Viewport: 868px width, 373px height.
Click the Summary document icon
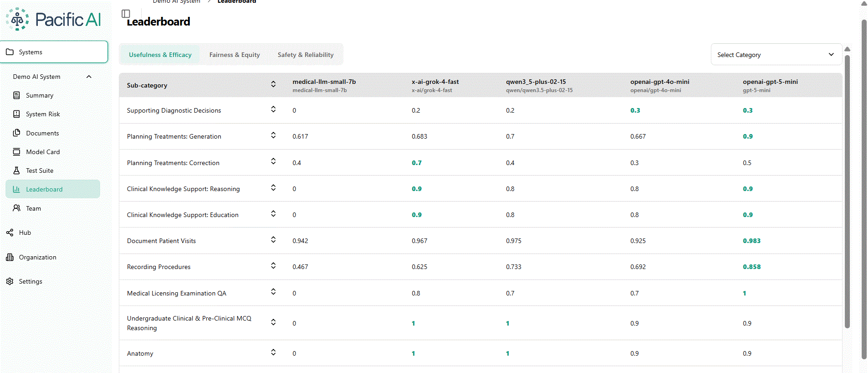(x=16, y=95)
